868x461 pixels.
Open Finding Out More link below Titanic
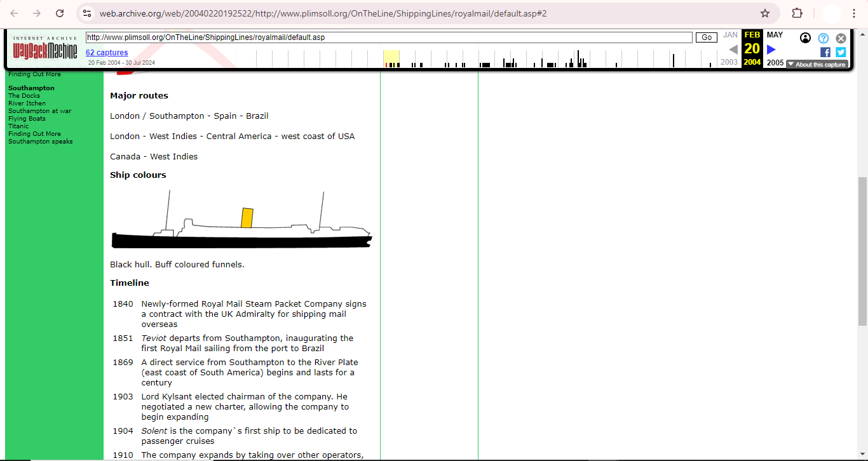[34, 134]
